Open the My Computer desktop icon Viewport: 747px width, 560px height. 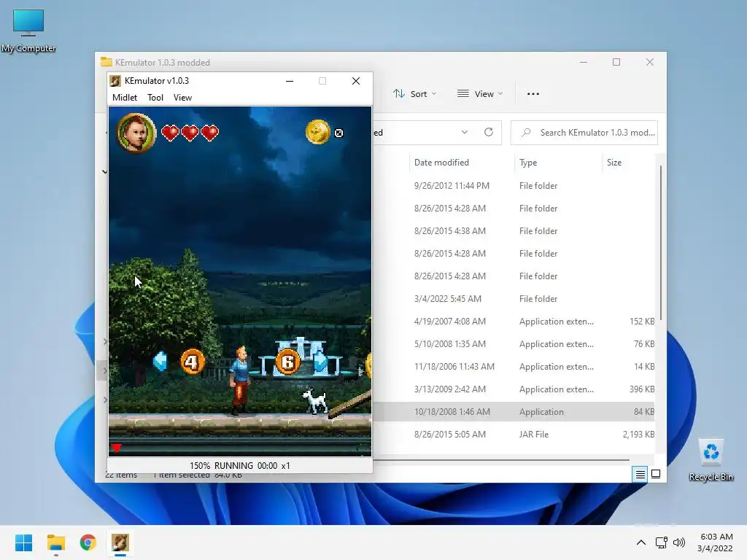click(28, 31)
